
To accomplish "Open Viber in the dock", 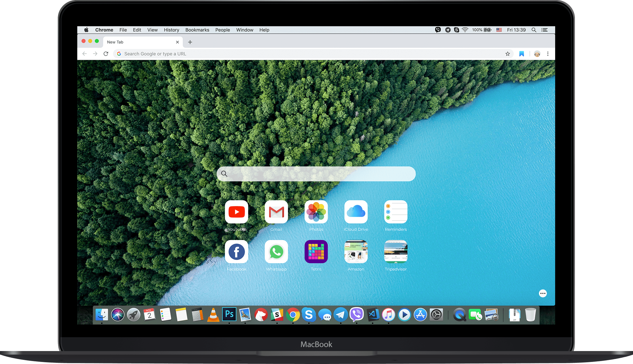I will click(357, 315).
